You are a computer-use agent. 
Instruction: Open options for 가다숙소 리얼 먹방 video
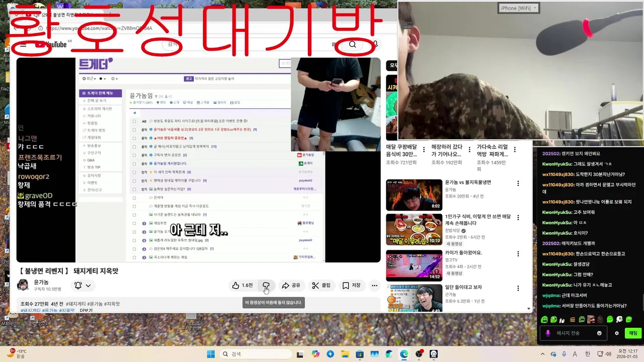pos(516,149)
